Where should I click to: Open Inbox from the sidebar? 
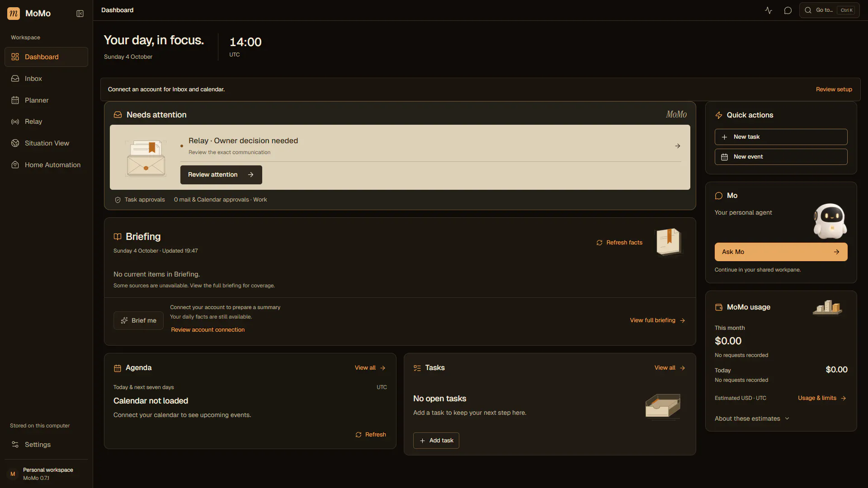46,79
